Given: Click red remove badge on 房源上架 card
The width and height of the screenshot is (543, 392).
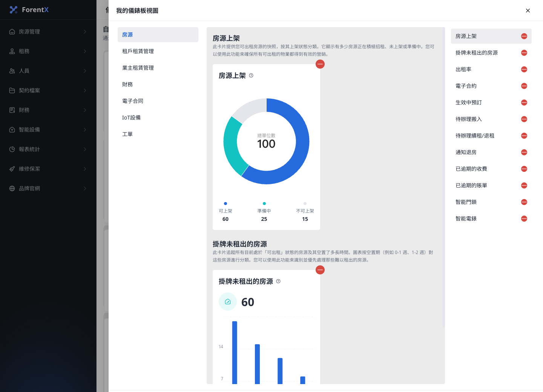Looking at the screenshot, I should point(320,64).
